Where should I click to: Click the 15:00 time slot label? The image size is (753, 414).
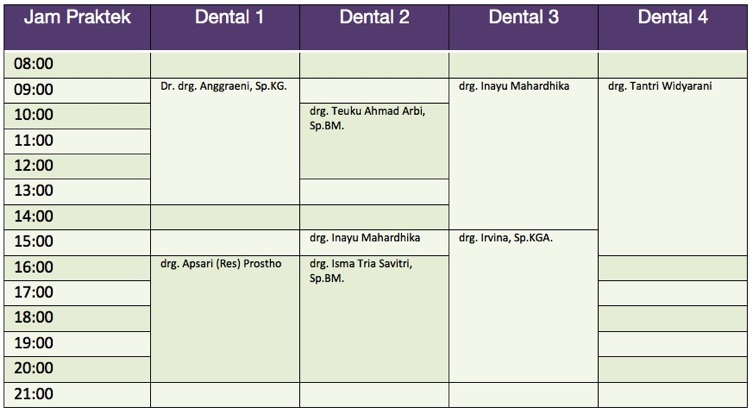tap(34, 242)
